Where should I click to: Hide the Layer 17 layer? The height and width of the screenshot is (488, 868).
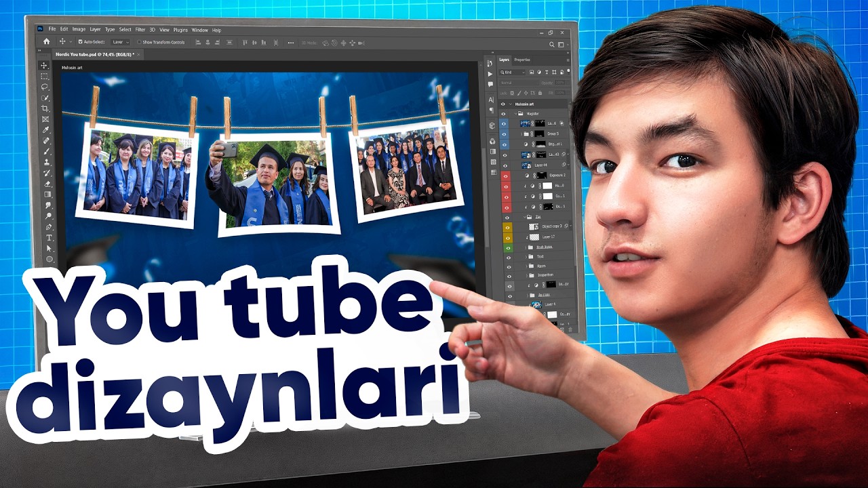pyautogui.click(x=507, y=237)
